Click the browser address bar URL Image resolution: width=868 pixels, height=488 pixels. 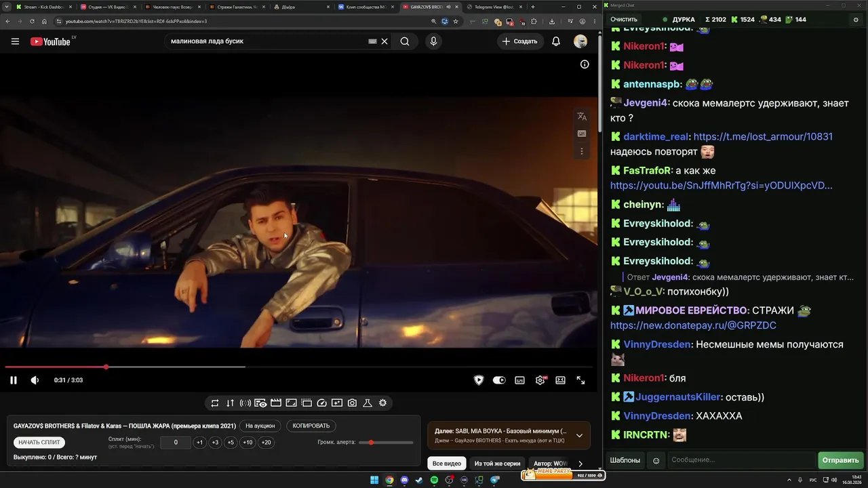136,21
